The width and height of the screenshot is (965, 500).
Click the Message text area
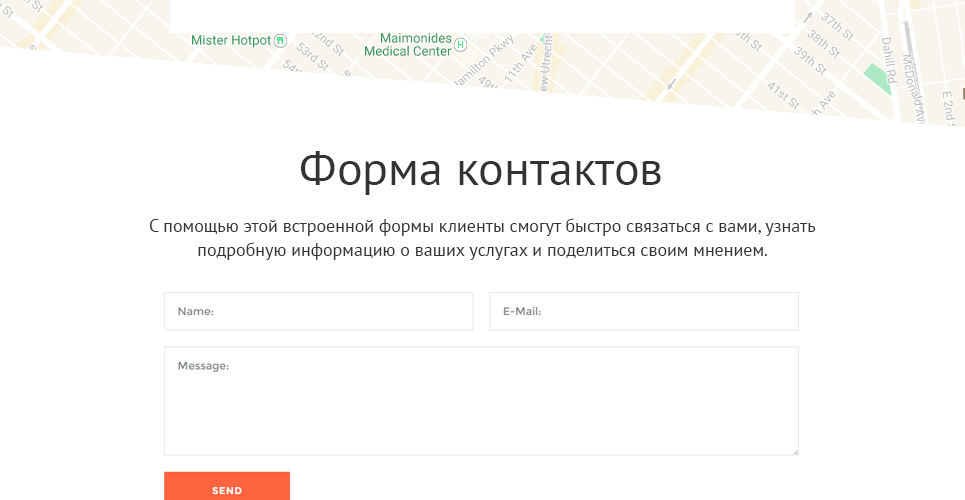coord(481,401)
